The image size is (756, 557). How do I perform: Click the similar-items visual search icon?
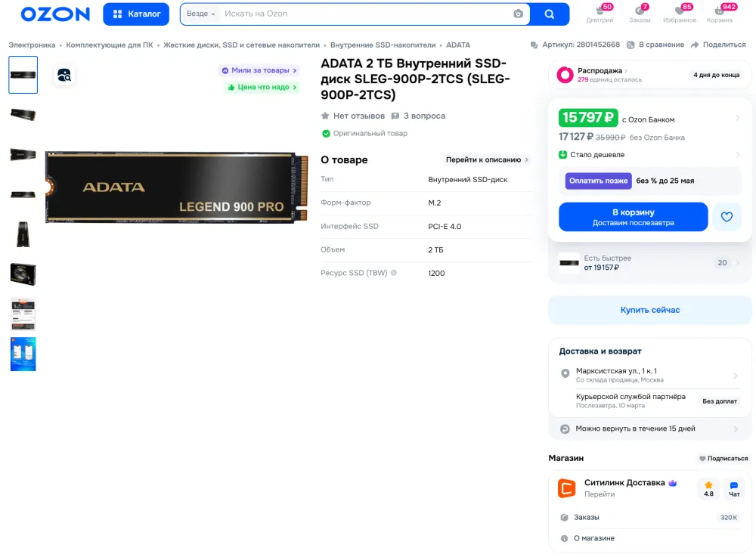point(64,75)
